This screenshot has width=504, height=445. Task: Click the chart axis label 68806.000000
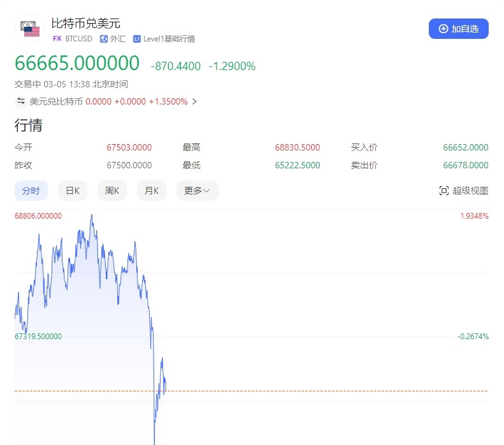click(38, 215)
